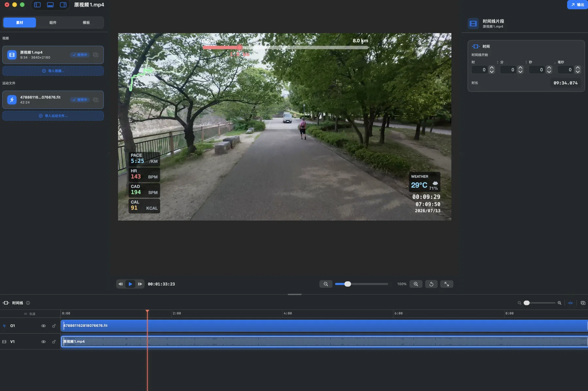Screen dimensions: 588x391
Task: Toggle the right sidebar panel icon
Action: pyautogui.click(x=63, y=5)
